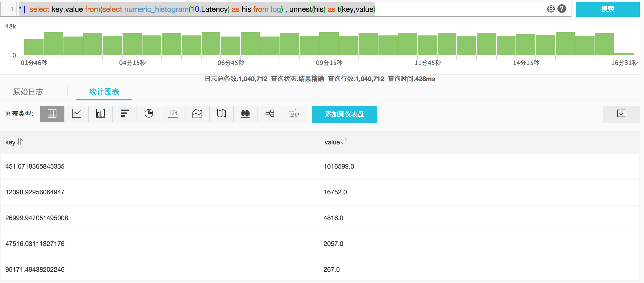Sort table by value column arrows

[x=344, y=141]
